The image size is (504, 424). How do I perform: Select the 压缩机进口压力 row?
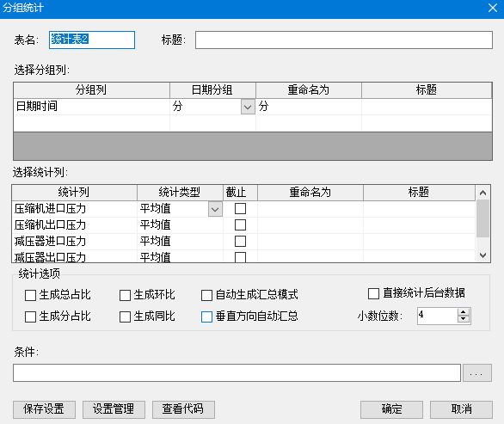(x=75, y=209)
